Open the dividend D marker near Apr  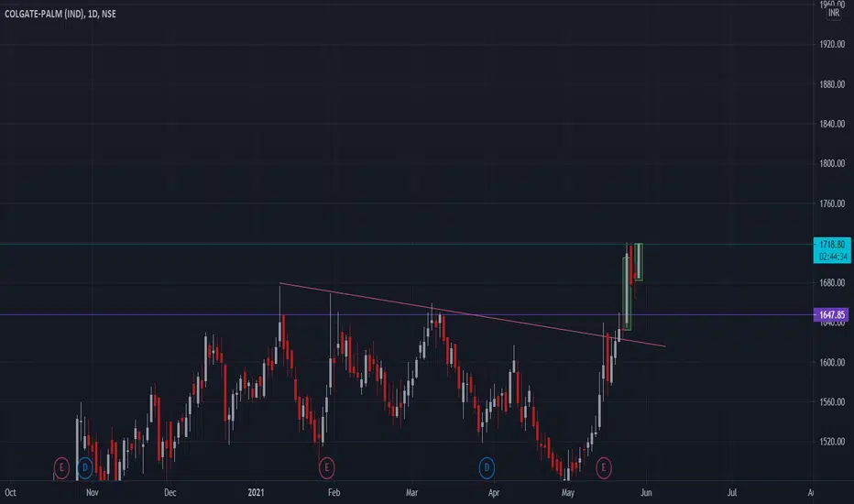point(487,467)
